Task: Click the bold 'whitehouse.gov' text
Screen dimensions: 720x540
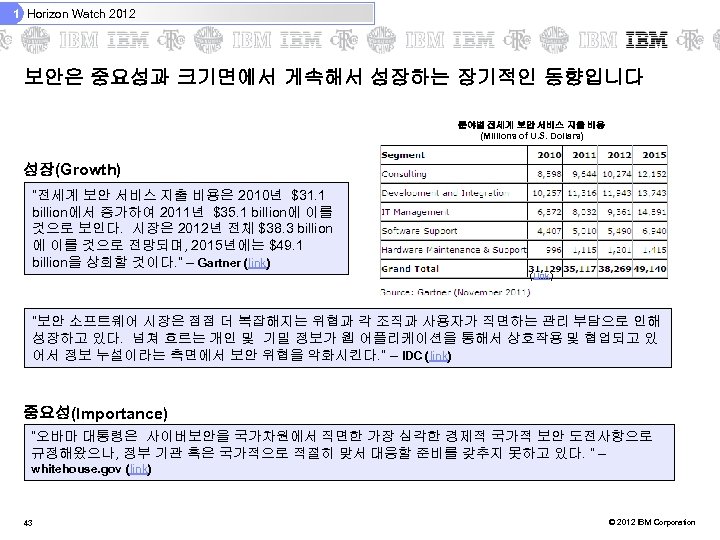Action: [76, 469]
